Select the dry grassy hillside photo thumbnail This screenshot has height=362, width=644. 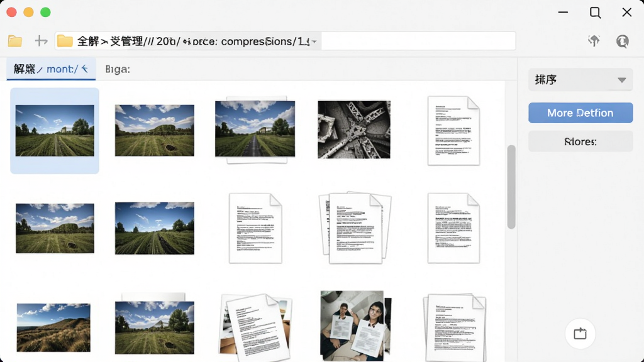click(53, 327)
